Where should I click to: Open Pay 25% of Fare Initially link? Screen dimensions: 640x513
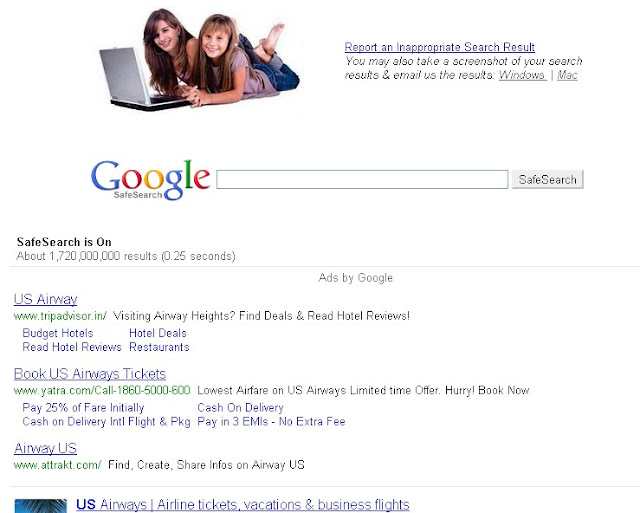coord(83,408)
